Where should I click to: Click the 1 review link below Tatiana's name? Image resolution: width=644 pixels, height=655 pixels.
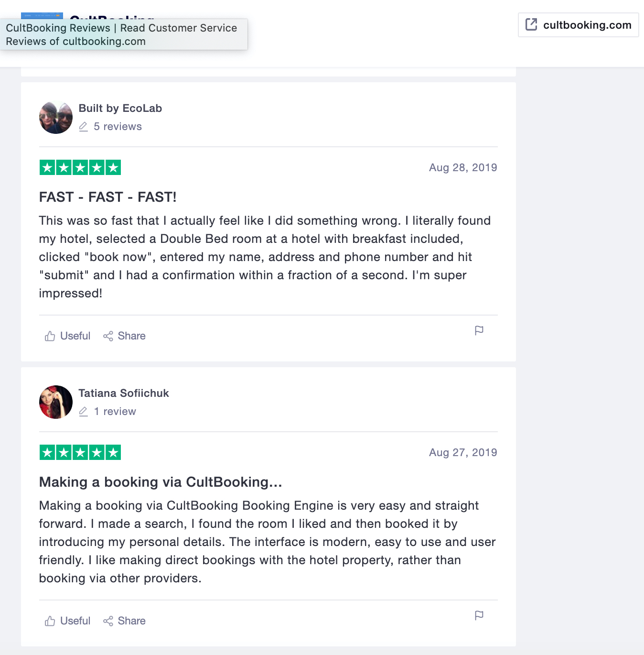(115, 412)
